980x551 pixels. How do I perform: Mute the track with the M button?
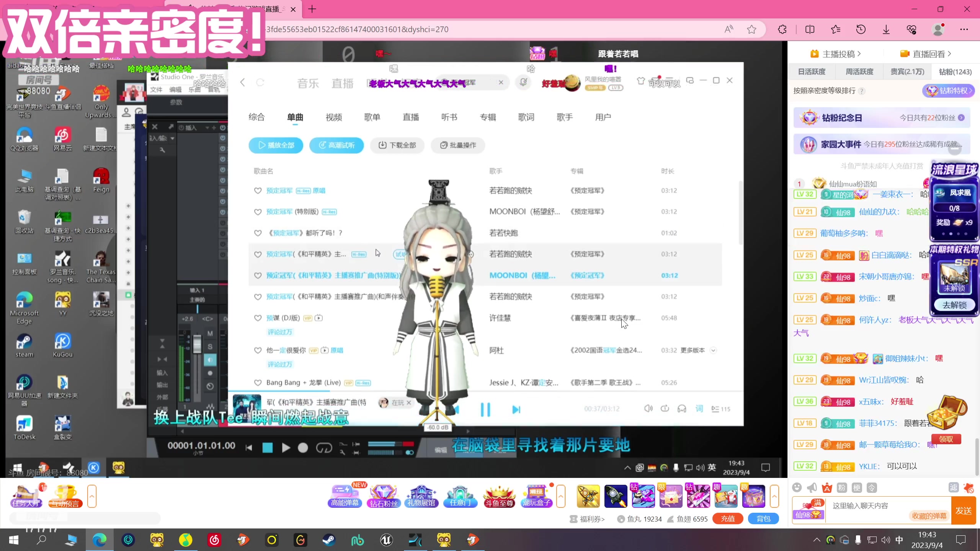tap(209, 333)
